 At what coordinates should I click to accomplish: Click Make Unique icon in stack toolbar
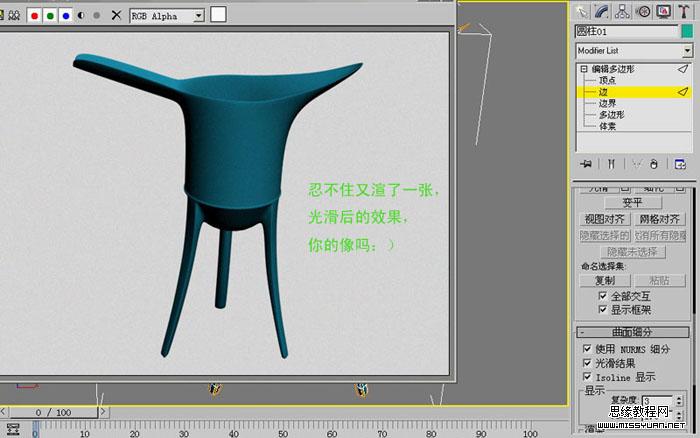tap(637, 164)
